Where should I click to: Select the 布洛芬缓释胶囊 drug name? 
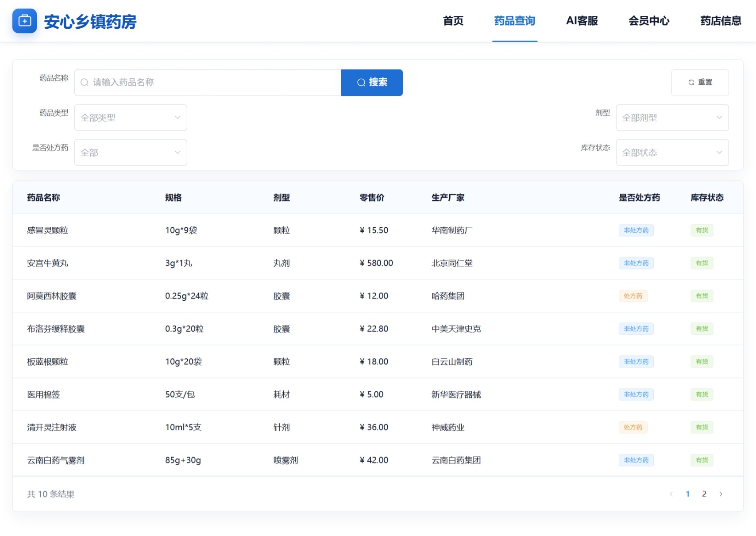pyautogui.click(x=56, y=329)
